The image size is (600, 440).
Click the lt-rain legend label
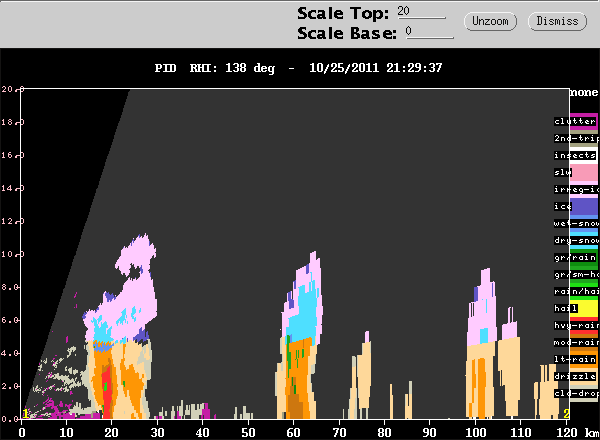575,359
